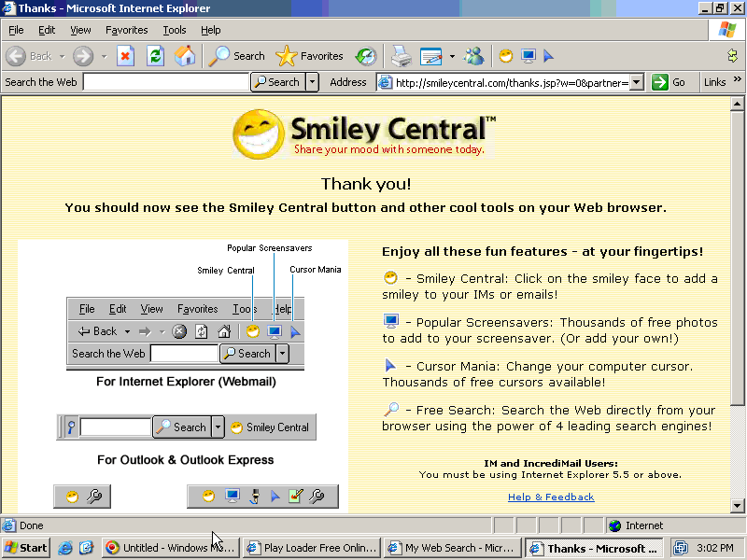Click the green Go button

coord(669,82)
